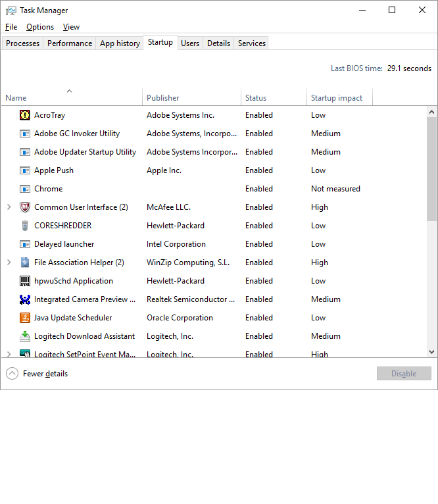Select the Delayed launcher entry name

[x=64, y=244]
